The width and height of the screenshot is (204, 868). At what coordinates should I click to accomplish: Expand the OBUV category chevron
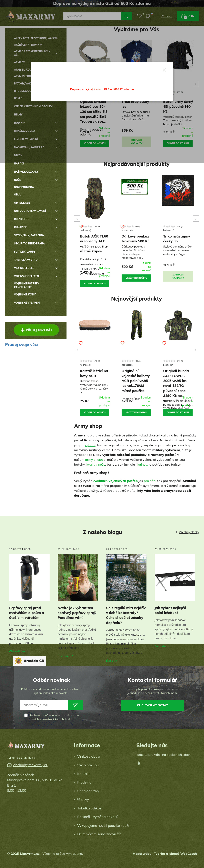click(56, 194)
